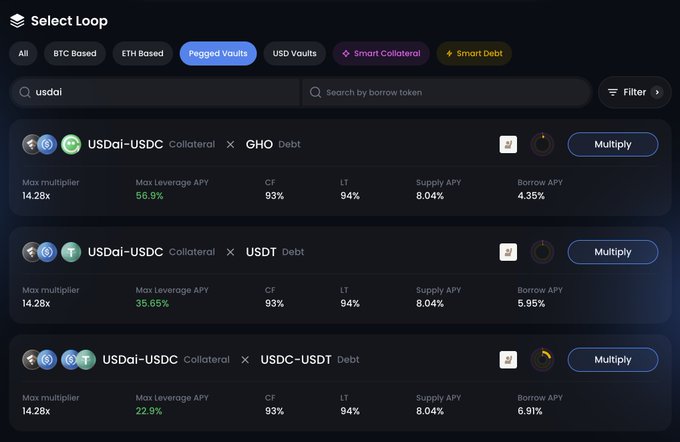Click the filter lines icon
Image resolution: width=680 pixels, height=442 pixels.
click(x=612, y=92)
